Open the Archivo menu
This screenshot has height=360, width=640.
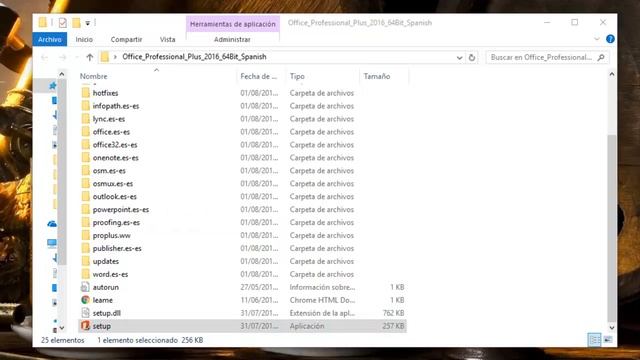coord(50,39)
